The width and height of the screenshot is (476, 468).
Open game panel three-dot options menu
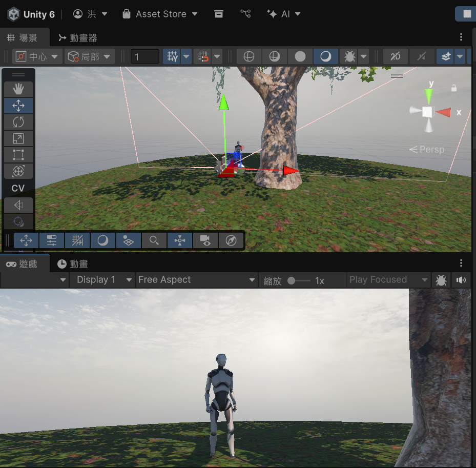(461, 263)
